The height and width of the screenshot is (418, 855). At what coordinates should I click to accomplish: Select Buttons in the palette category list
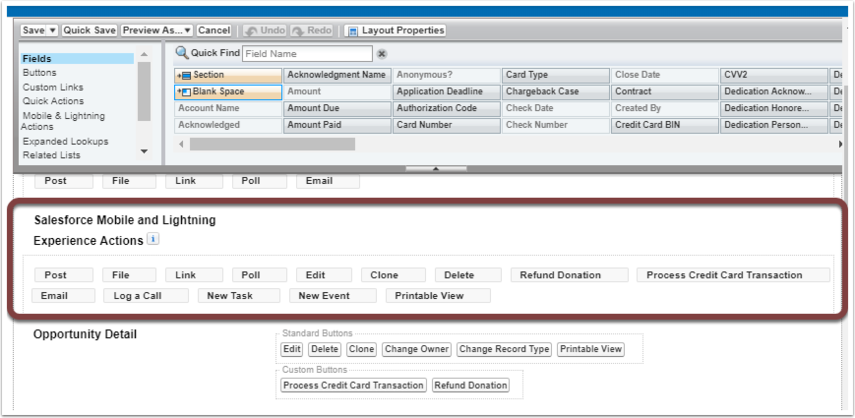coord(39,72)
